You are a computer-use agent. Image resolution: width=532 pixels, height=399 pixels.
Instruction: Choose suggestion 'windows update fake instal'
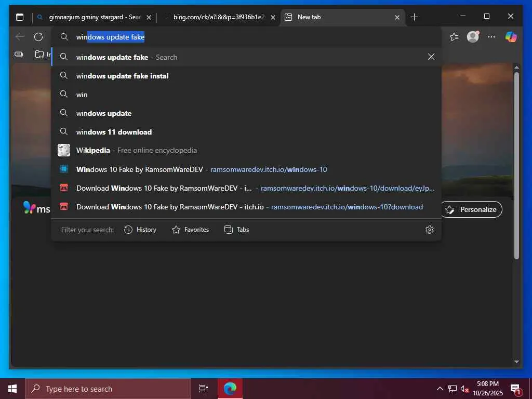pyautogui.click(x=246, y=76)
